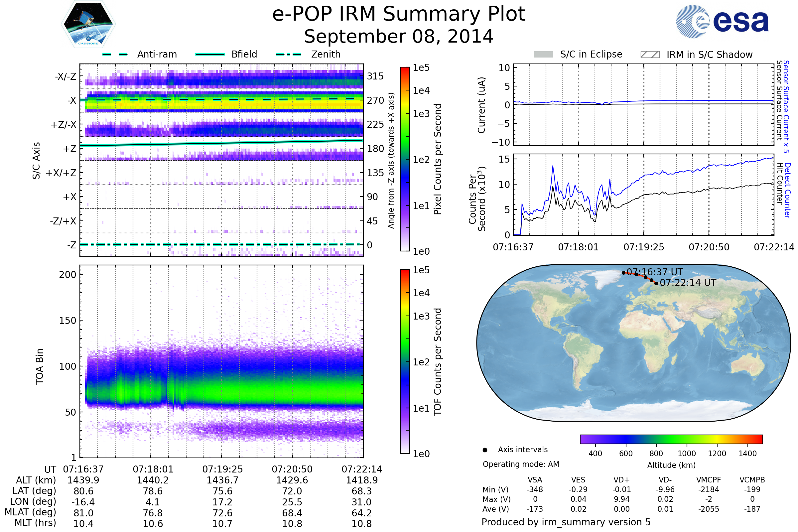Screen dimensions: 798x532
Task: Click the VSA voltage column header
Action: (x=535, y=480)
